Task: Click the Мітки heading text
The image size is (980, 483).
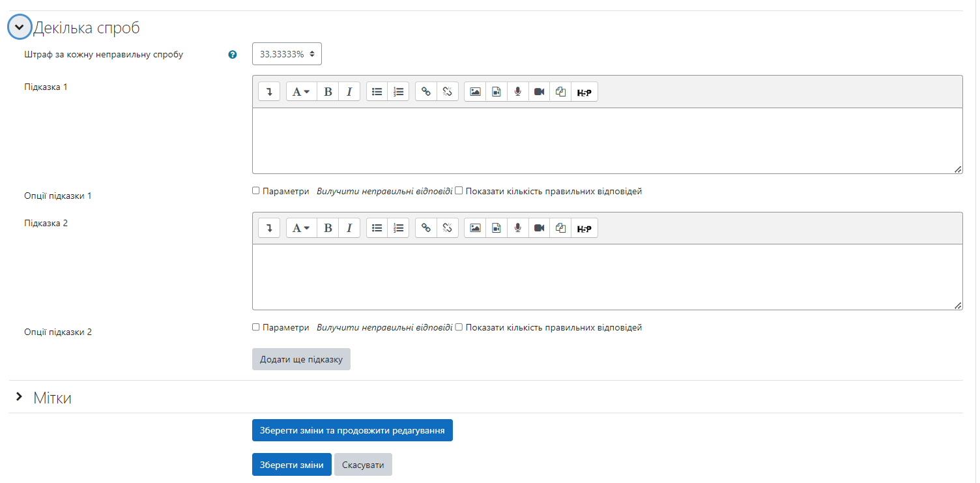Action: [x=52, y=398]
